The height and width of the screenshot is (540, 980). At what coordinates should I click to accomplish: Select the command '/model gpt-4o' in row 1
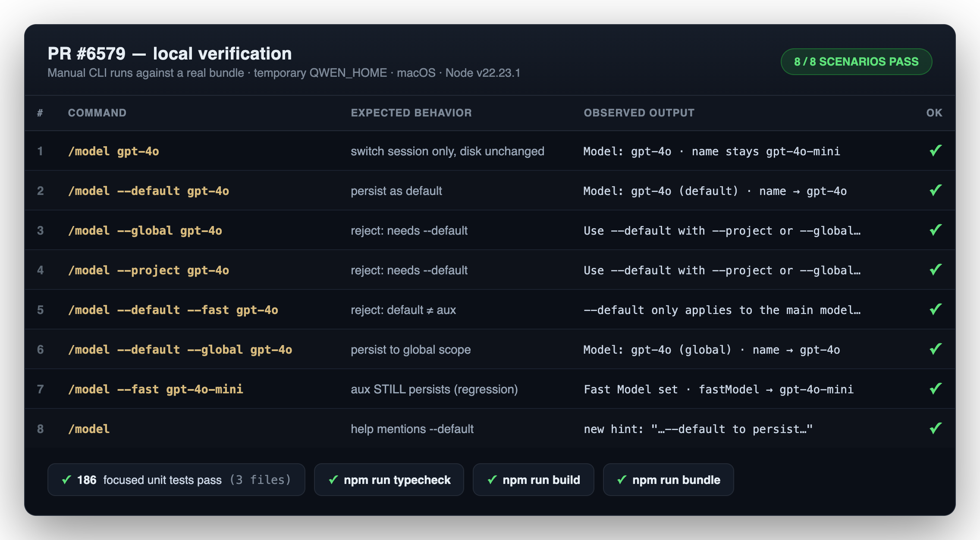(x=113, y=151)
